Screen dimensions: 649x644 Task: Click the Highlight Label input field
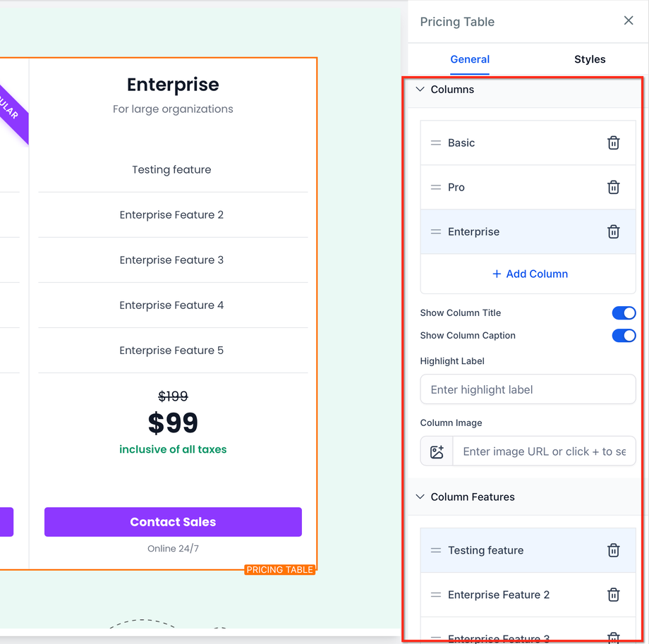pyautogui.click(x=528, y=389)
